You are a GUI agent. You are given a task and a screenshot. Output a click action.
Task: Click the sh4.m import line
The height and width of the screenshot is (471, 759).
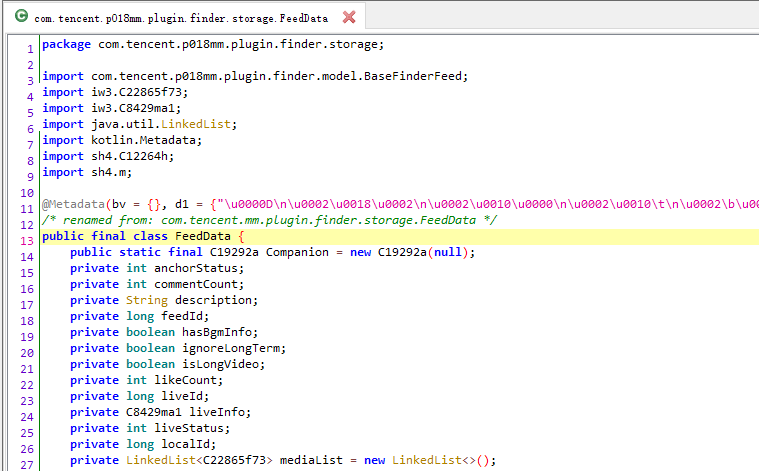(x=87, y=172)
